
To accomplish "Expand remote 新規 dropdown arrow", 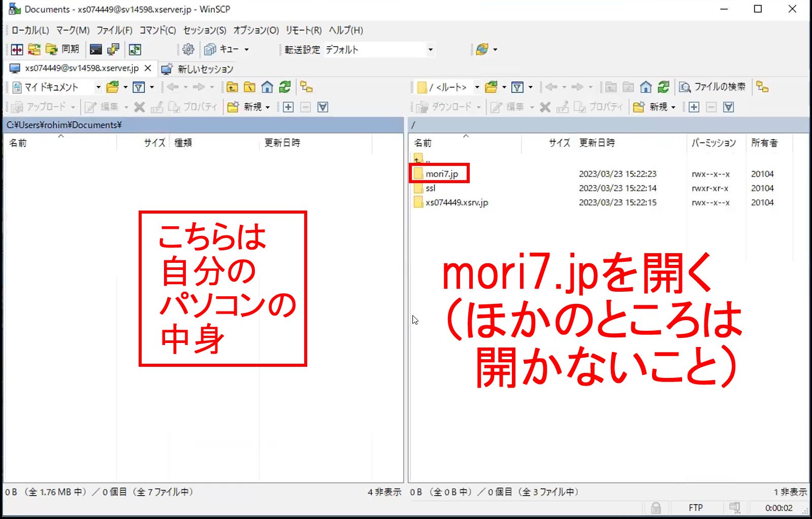I will click(x=673, y=107).
